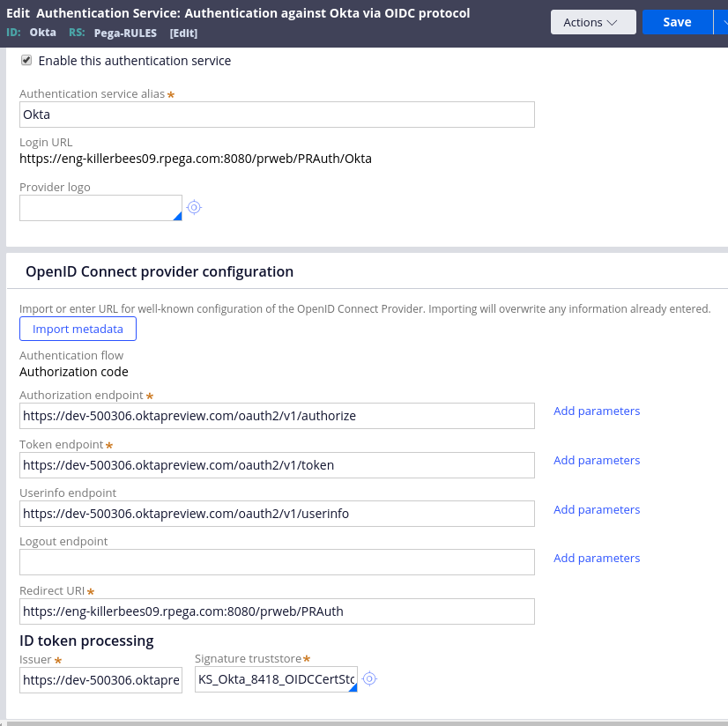Open the Actions dropdown menu
This screenshot has height=726, width=728.
[x=593, y=22]
